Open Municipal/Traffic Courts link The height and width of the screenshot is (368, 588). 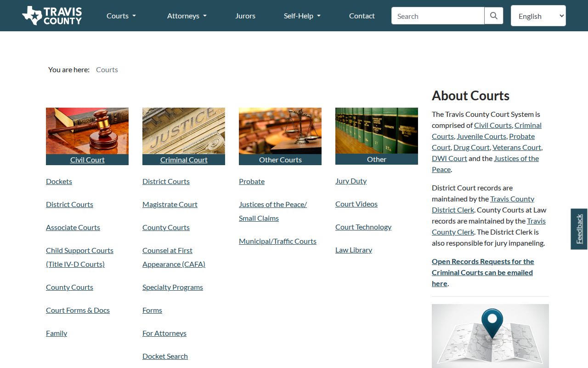[x=277, y=241]
